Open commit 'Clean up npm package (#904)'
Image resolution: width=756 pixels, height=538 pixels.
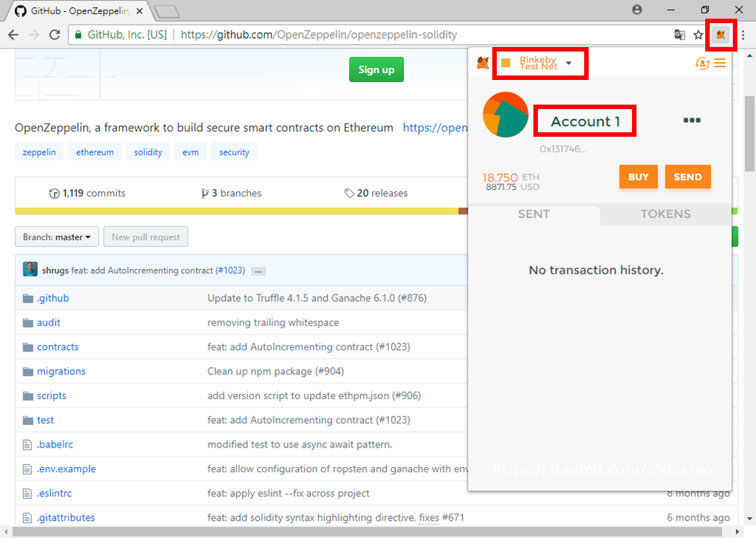point(276,371)
